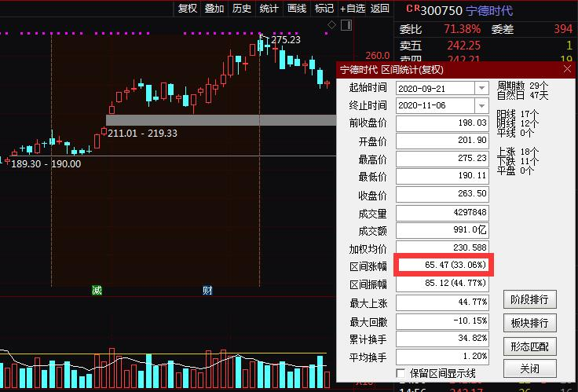Click the 阶段排行 button
This screenshot has height=392, width=578.
530,299
